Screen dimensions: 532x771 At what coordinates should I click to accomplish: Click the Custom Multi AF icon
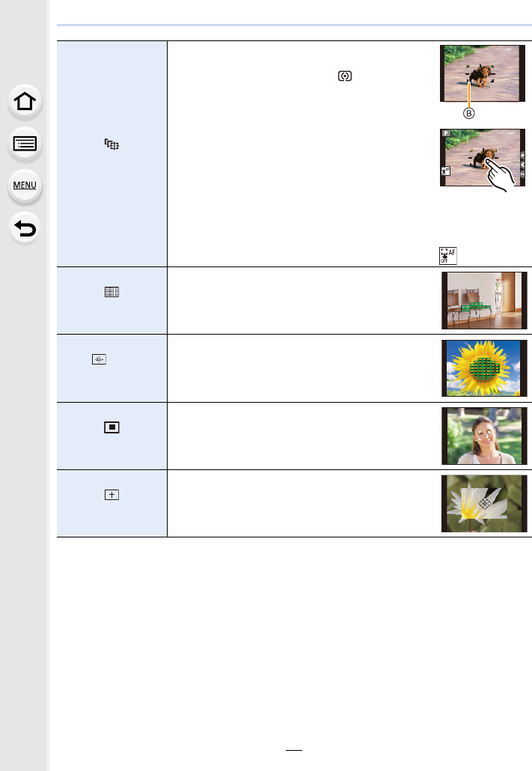(x=99, y=359)
